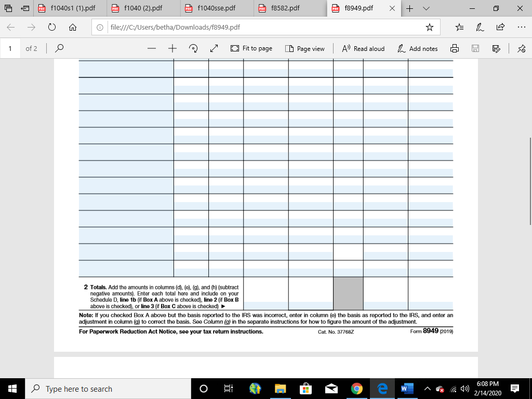Click the Save as icon
The height and width of the screenshot is (399, 532).
[496, 48]
